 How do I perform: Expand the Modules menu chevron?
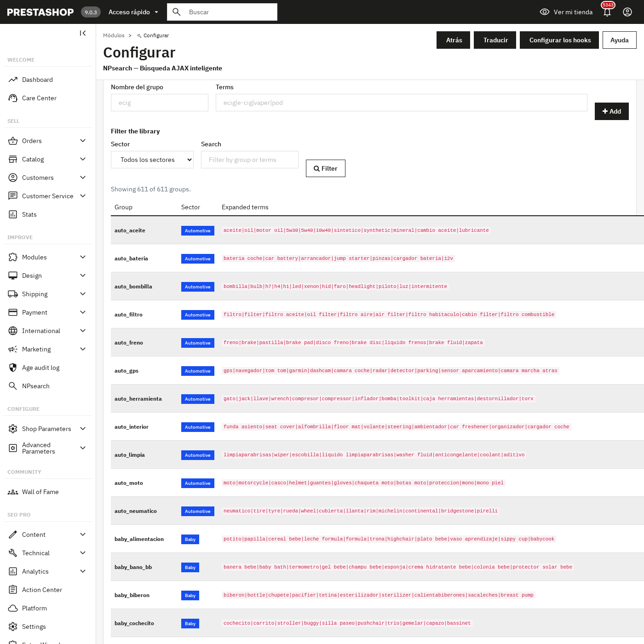[x=83, y=257]
